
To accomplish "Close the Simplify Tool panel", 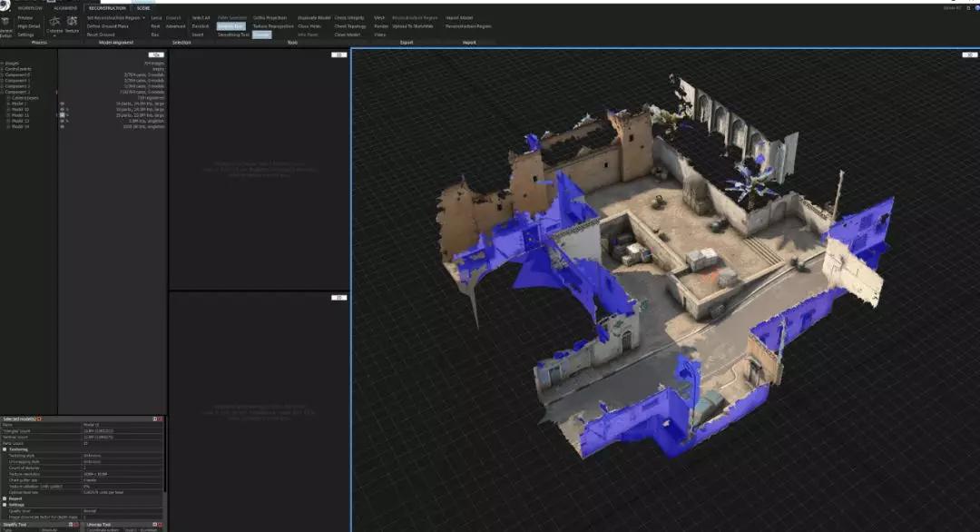I will 78,524.
